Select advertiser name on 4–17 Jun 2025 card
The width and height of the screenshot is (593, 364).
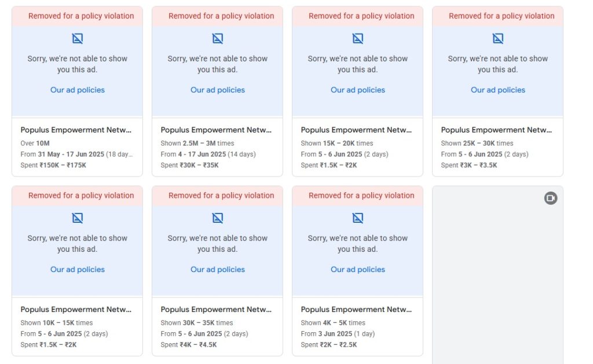pyautogui.click(x=216, y=130)
